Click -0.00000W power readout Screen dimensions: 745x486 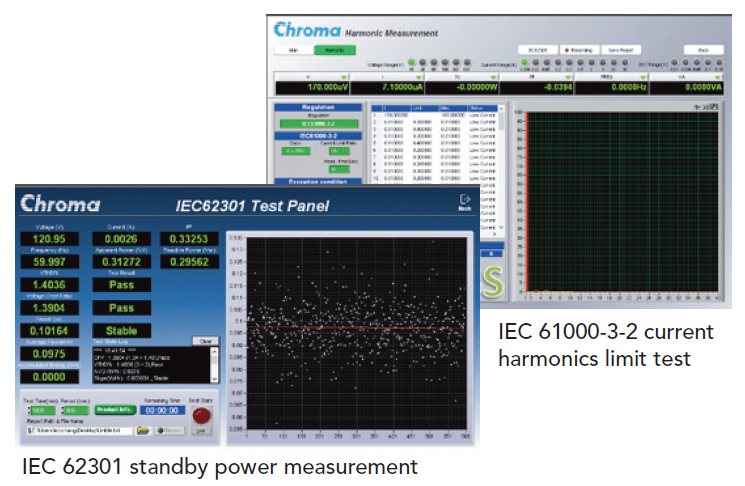coord(462,87)
